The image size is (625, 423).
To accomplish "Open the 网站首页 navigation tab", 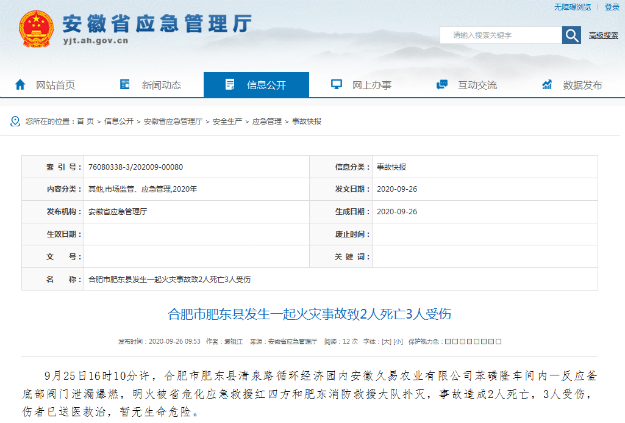I will [x=55, y=85].
